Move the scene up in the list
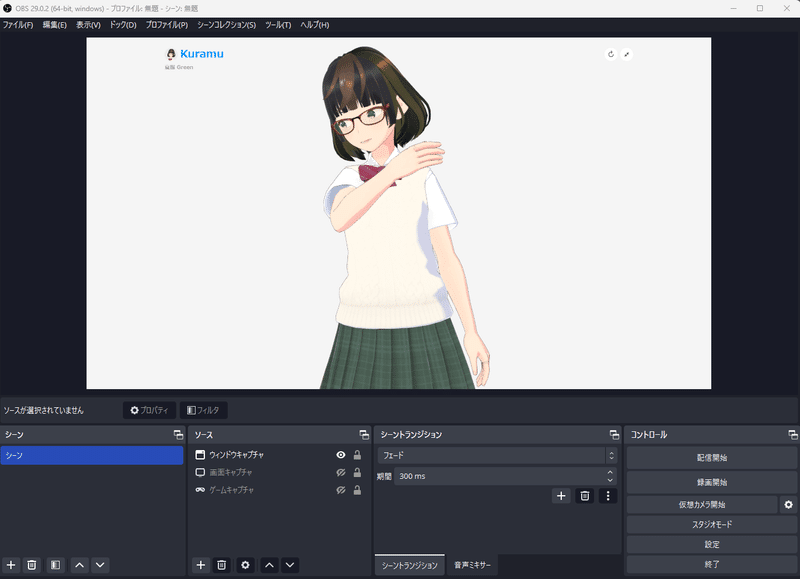This screenshot has height=579, width=800. 80,565
